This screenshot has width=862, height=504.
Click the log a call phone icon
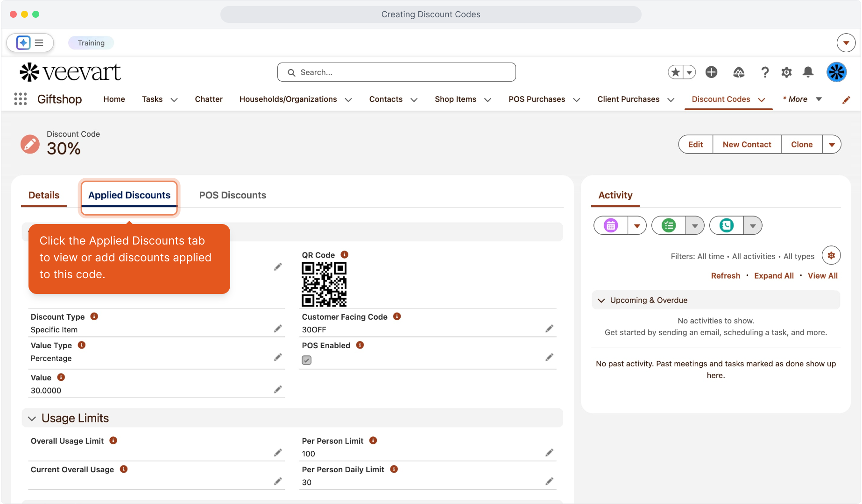(x=726, y=225)
